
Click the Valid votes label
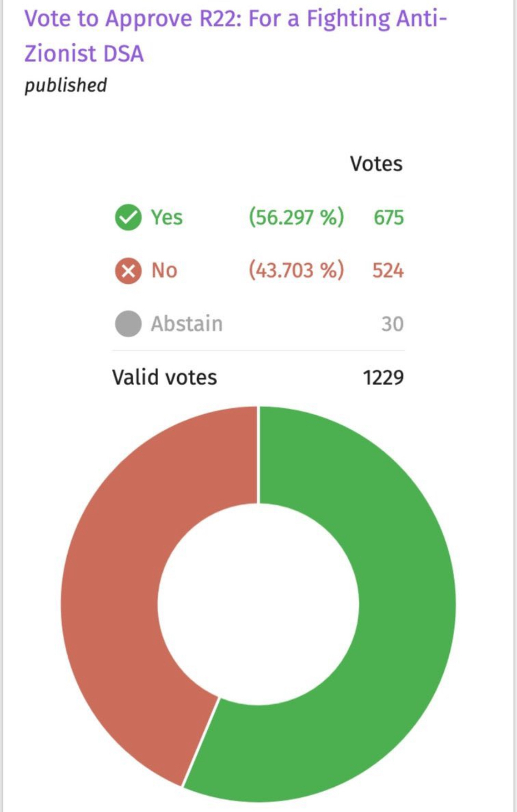[164, 378]
